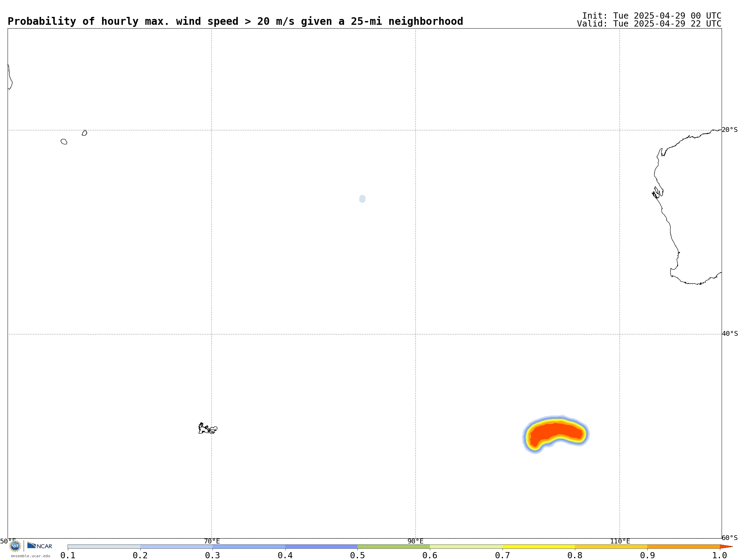
Task: Select the Valid: Tue 2025-04-29 22 UTC text
Action: [x=649, y=24]
